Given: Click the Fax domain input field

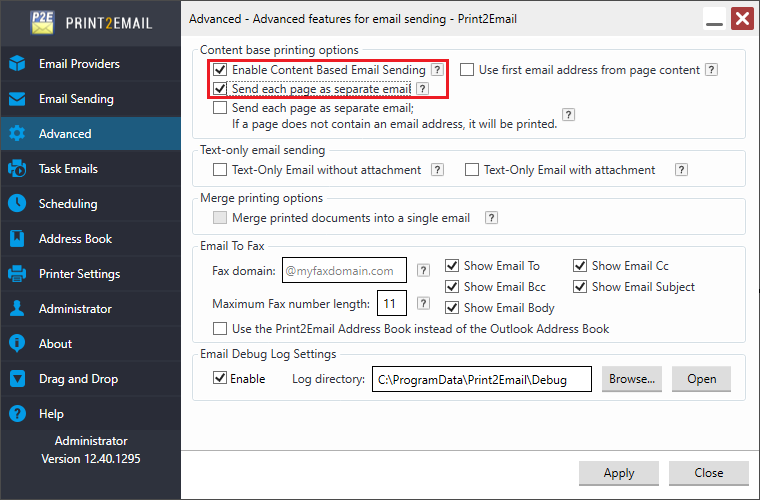Looking at the screenshot, I should point(344,270).
